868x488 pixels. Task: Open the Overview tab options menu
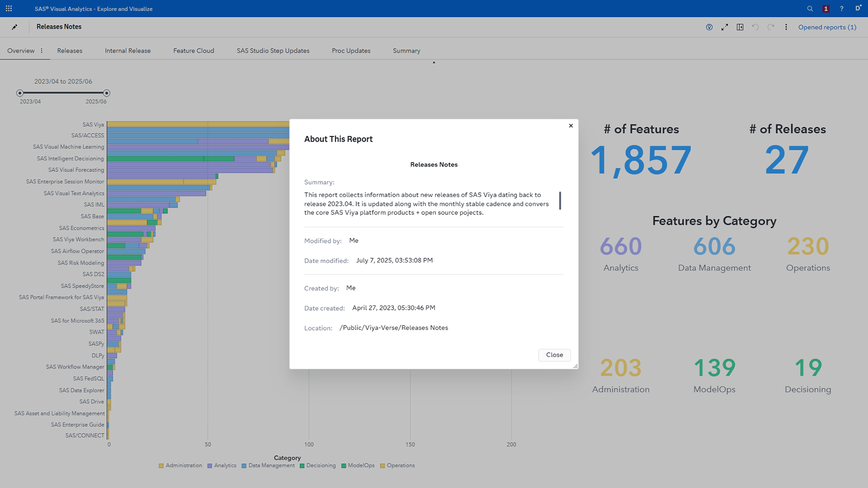click(x=41, y=51)
